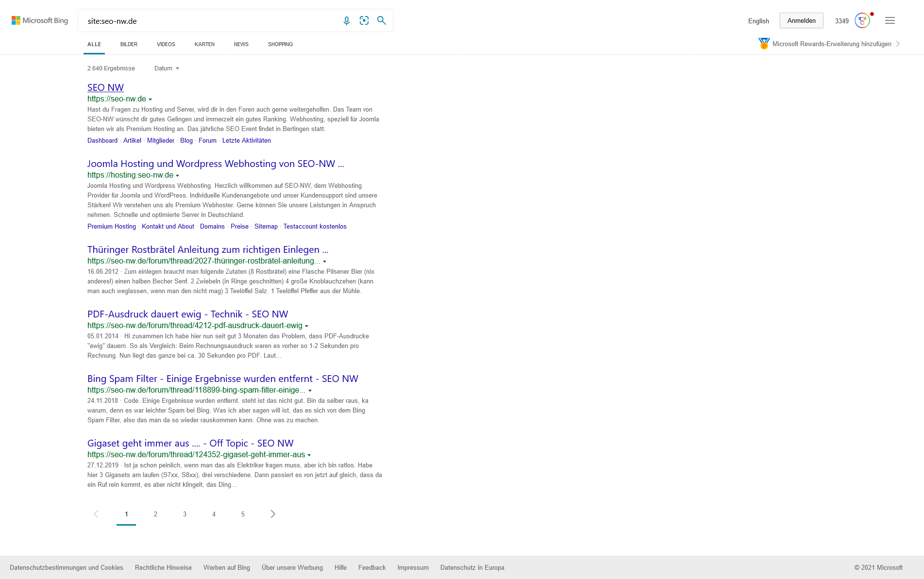The image size is (924, 579).
Task: Expand dropdown arrow beside https://seo-nw.de
Action: point(151,99)
